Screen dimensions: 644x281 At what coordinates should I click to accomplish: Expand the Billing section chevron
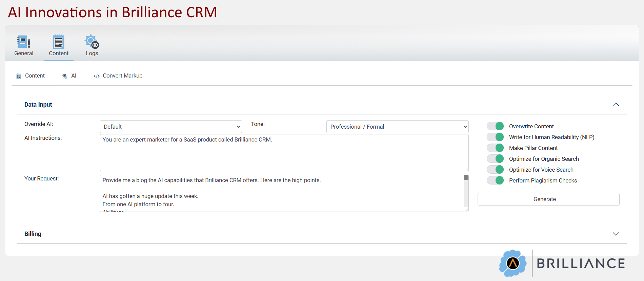(616, 234)
